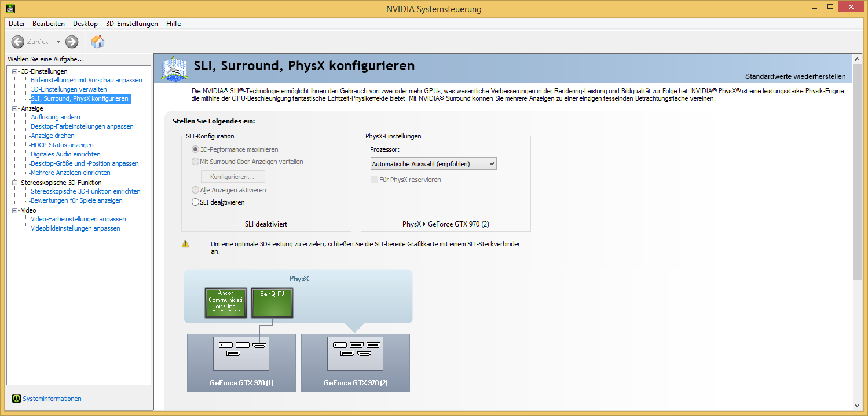868x416 pixels.
Task: Open Videobildeinstellungen anpassen
Action: pos(75,228)
